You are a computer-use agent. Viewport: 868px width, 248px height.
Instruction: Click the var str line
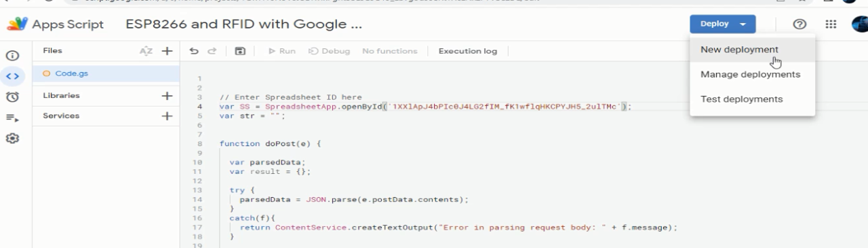[x=252, y=116]
